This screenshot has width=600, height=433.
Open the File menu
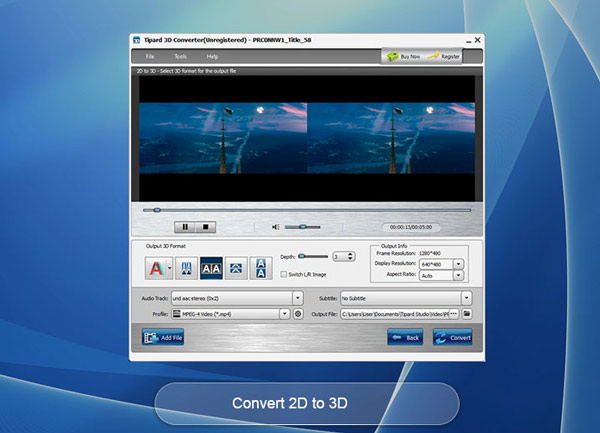coord(150,56)
